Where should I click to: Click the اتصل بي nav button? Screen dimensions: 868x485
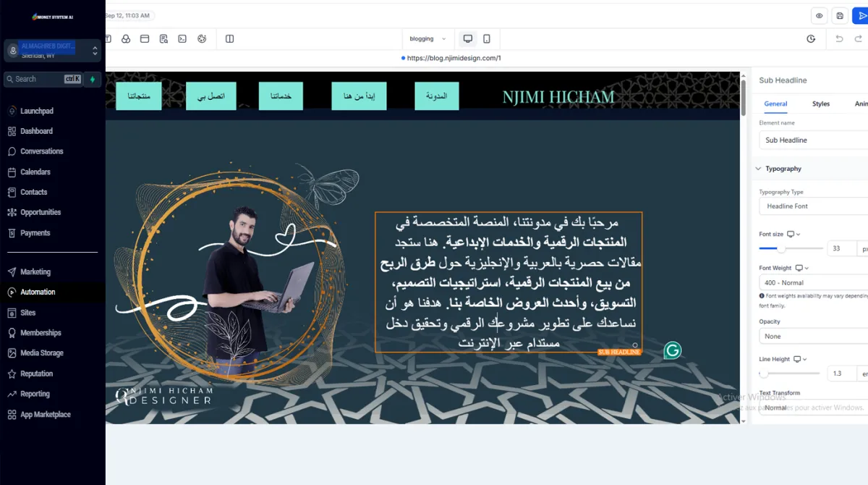pyautogui.click(x=211, y=96)
